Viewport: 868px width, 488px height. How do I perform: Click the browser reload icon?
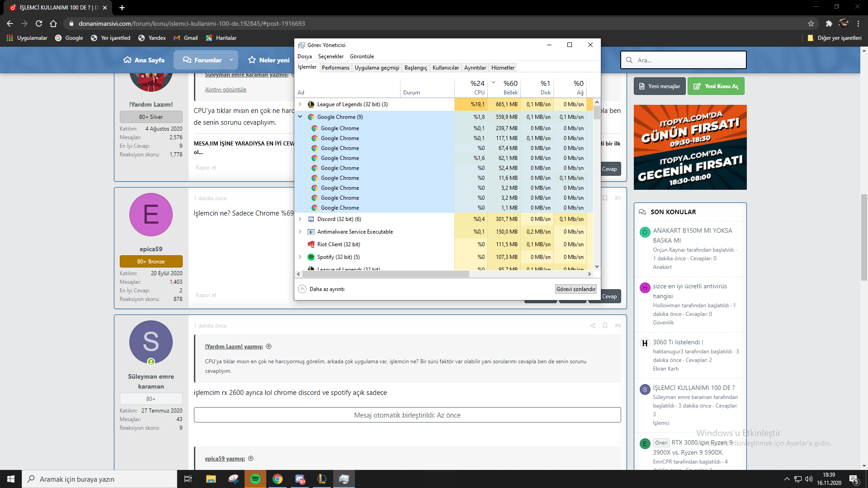[x=39, y=23]
